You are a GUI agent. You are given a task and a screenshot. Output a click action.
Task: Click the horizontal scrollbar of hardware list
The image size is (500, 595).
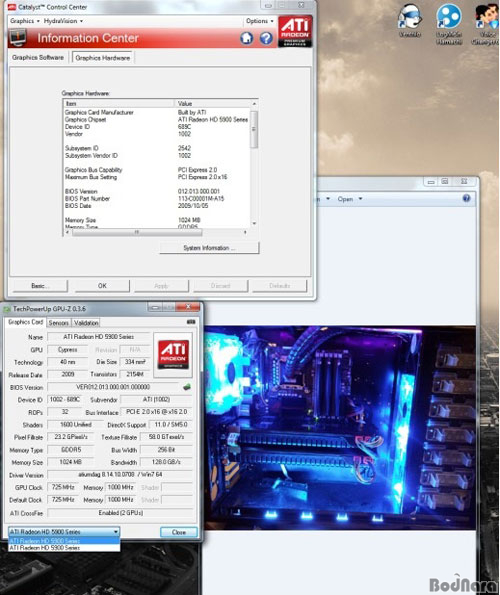click(137, 232)
